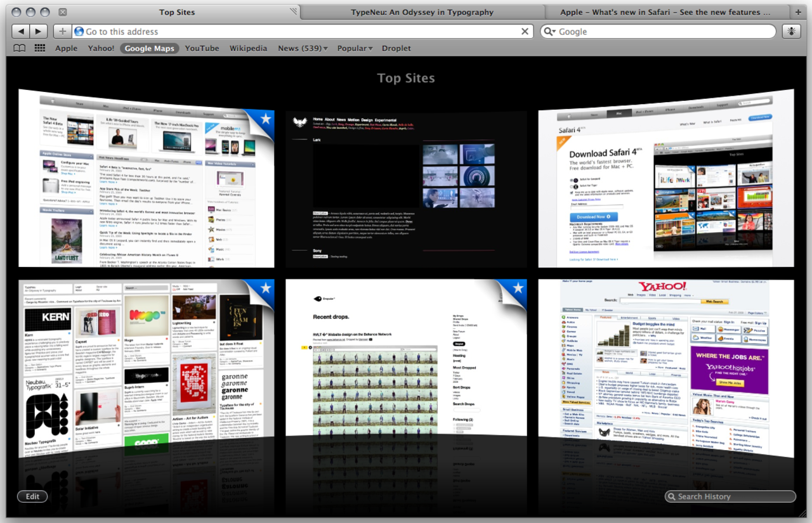Click the Search History field
812x523 pixels.
(x=730, y=496)
